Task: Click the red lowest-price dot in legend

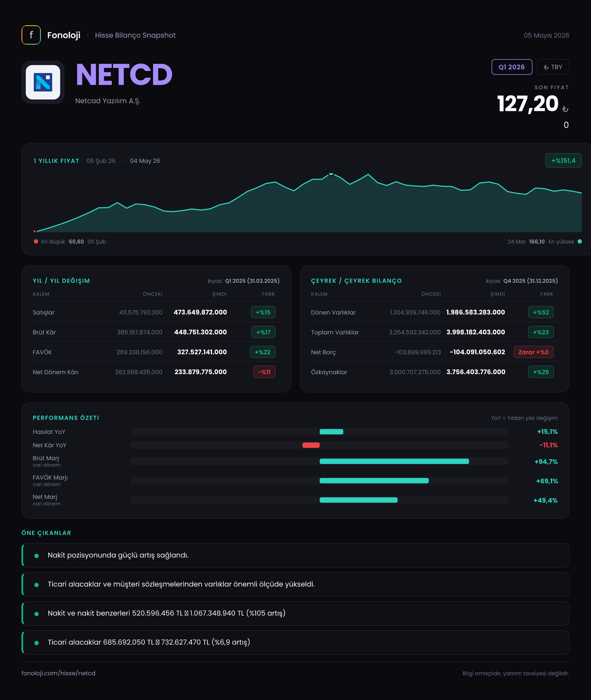Action: point(36,241)
